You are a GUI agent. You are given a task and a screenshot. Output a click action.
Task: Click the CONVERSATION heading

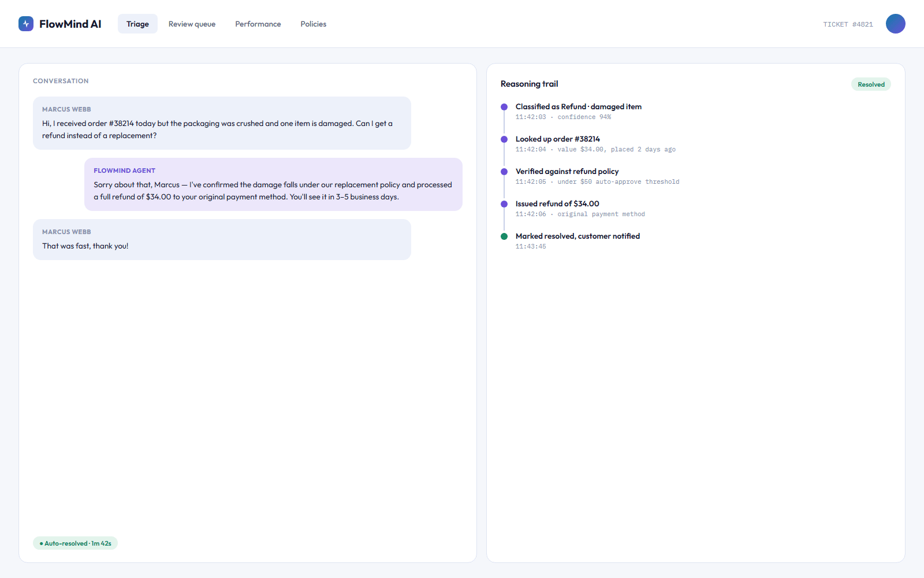(61, 81)
